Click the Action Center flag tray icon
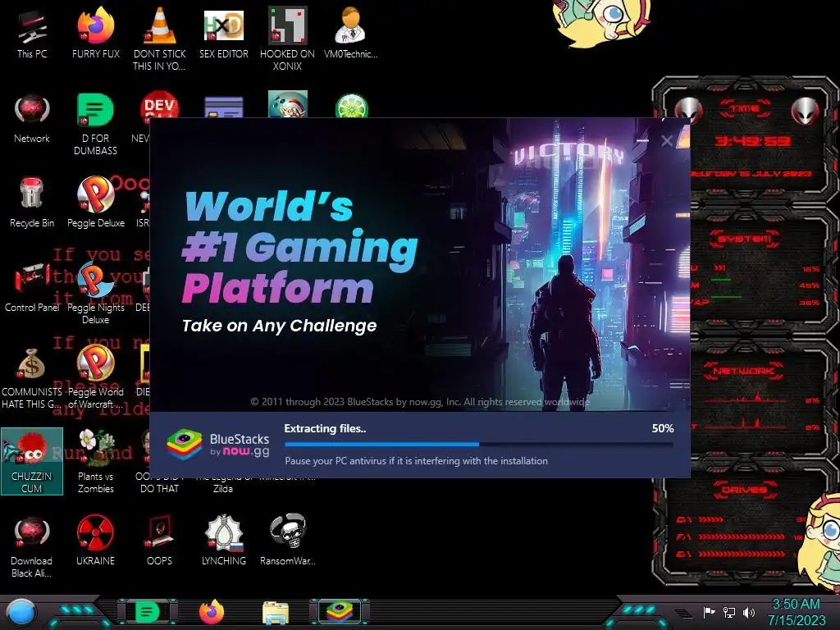Screen dimensions: 840x630 (709, 612)
